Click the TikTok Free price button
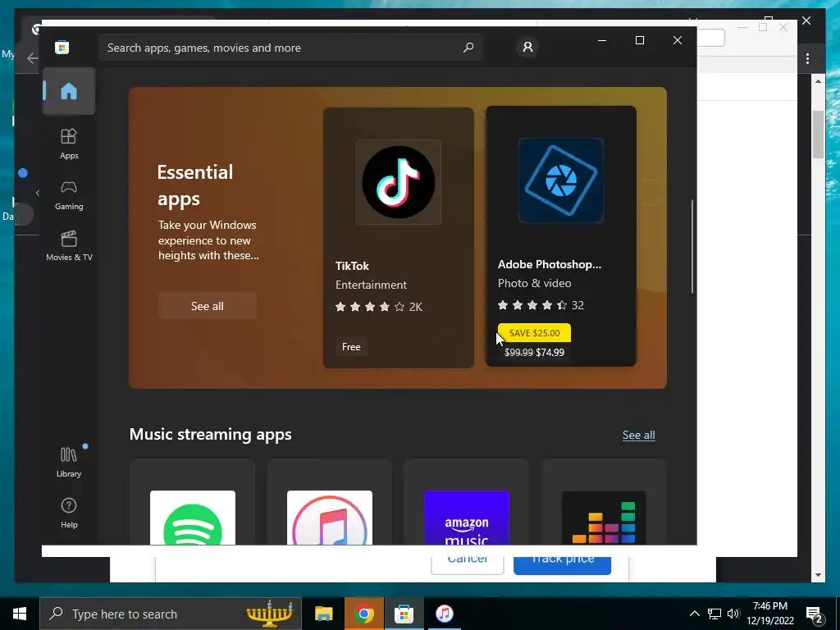 tap(351, 347)
